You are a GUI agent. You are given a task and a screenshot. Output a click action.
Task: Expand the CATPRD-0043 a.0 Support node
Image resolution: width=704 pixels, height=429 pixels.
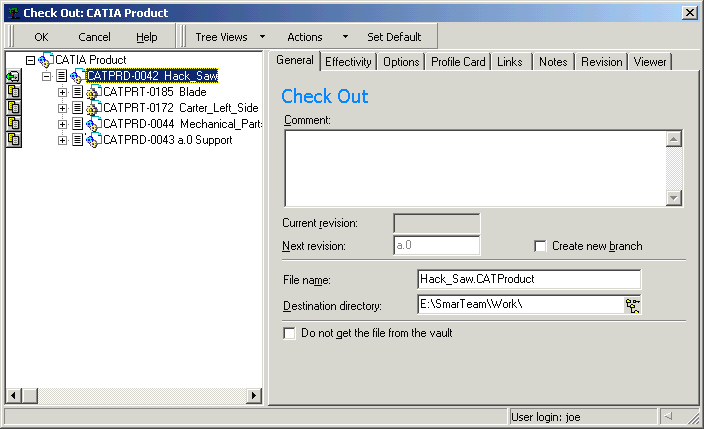[x=62, y=141]
